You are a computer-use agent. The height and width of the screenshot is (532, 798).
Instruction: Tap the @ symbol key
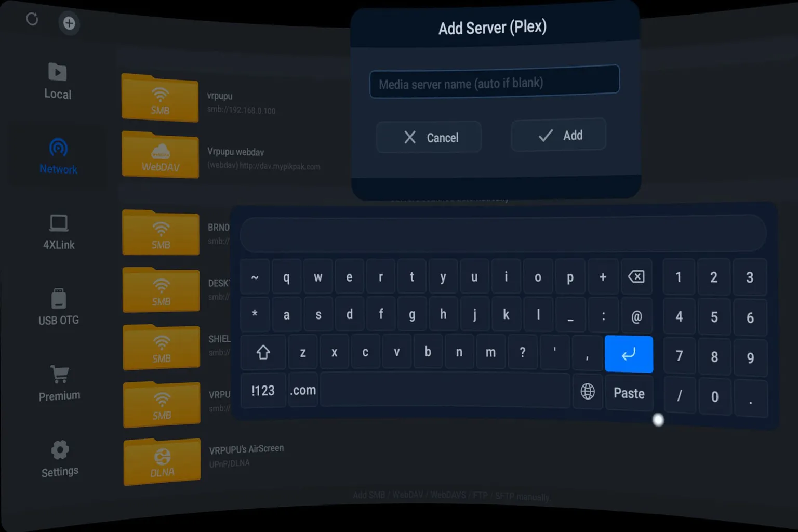click(x=636, y=316)
